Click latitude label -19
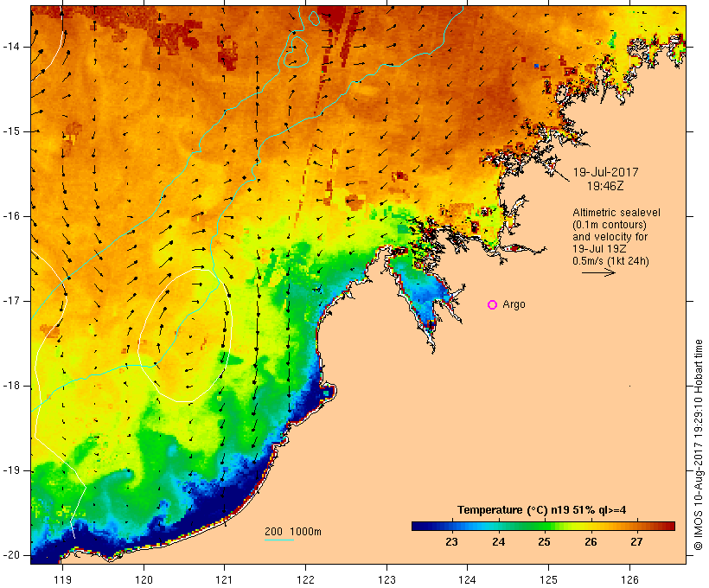The width and height of the screenshot is (709, 588). 10,470
